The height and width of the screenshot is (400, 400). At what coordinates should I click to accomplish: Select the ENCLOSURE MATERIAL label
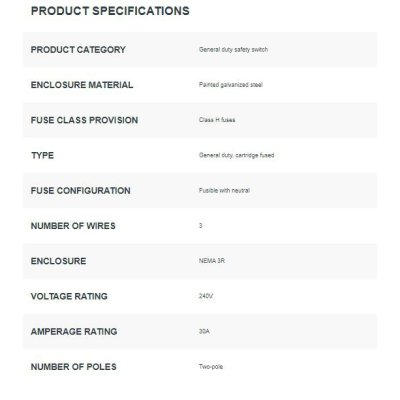(x=82, y=85)
